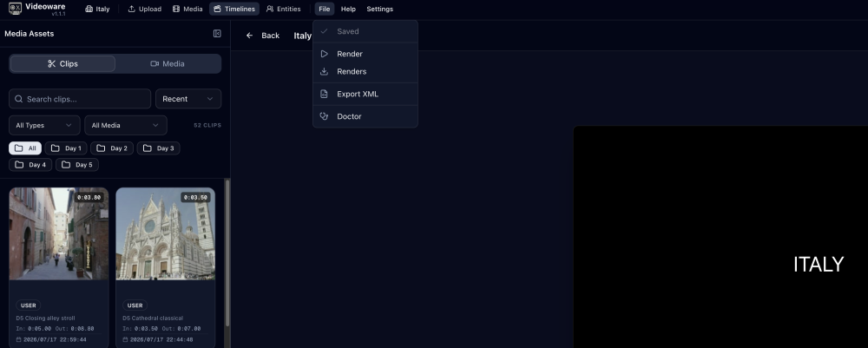Filter clips by Day 5 folder
The image size is (868, 348).
click(x=77, y=165)
